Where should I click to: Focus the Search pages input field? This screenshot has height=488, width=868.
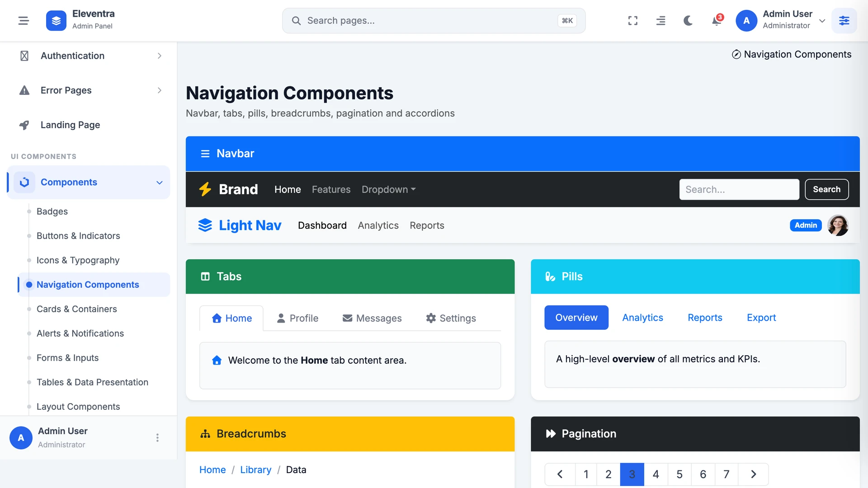point(434,21)
